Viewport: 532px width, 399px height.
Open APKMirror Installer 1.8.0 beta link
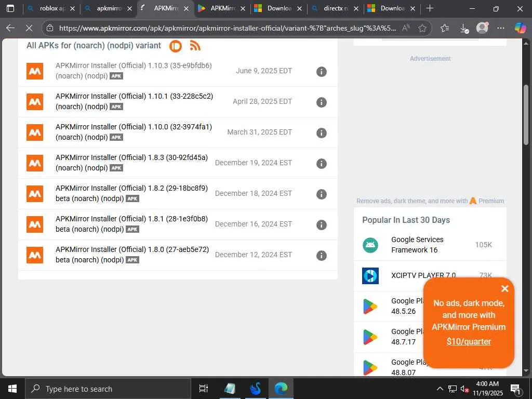pyautogui.click(x=132, y=255)
